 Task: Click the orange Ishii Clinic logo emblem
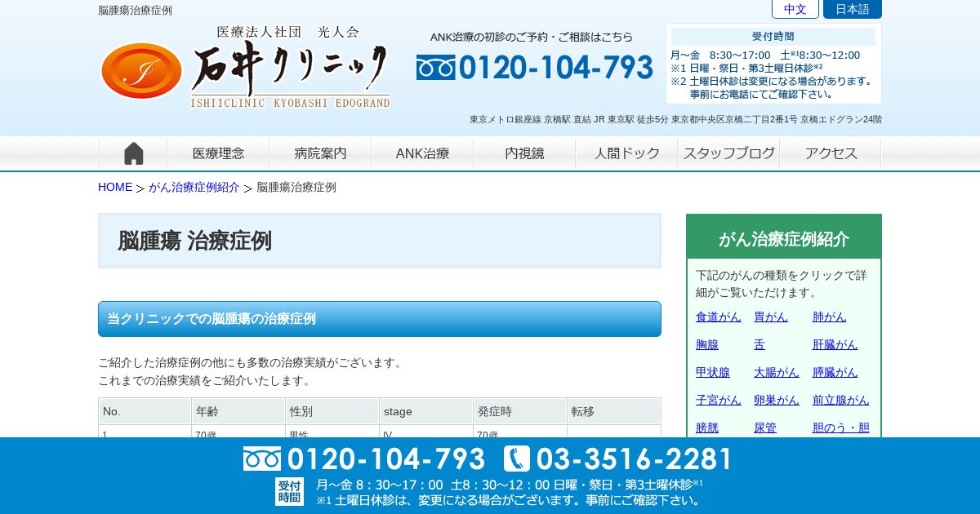coord(141,71)
